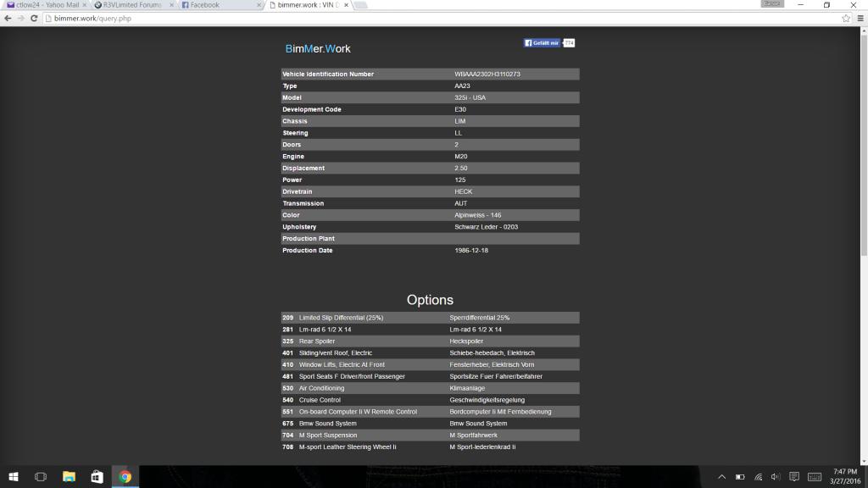The image size is (868, 488).
Task: Select the bimmer.work VIN tab
Action: click(x=308, y=5)
